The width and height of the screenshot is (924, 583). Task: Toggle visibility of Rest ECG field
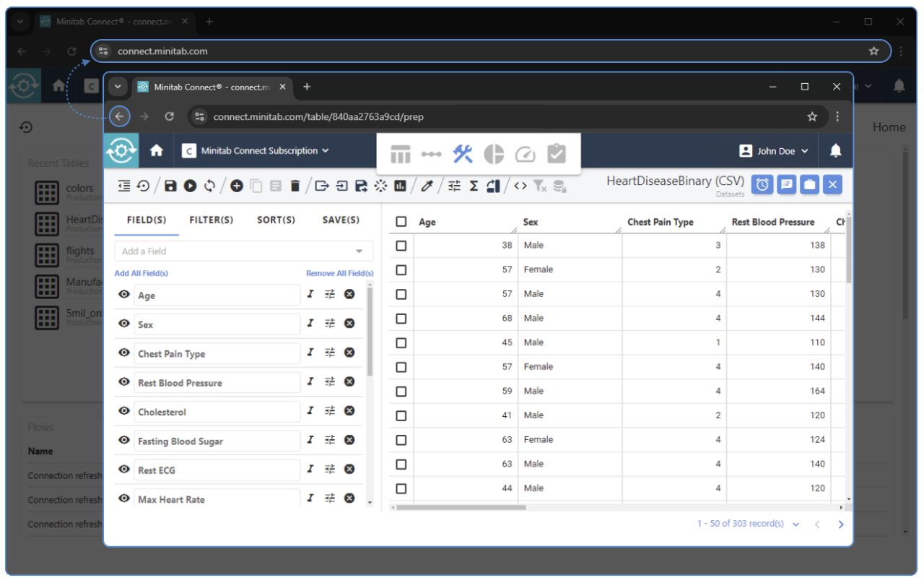pos(124,470)
